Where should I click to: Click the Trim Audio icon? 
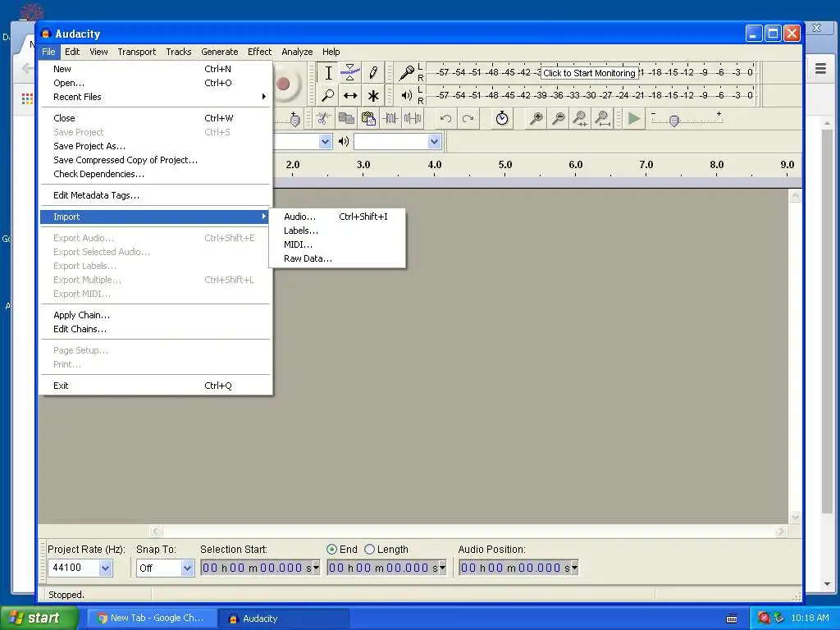(x=390, y=118)
